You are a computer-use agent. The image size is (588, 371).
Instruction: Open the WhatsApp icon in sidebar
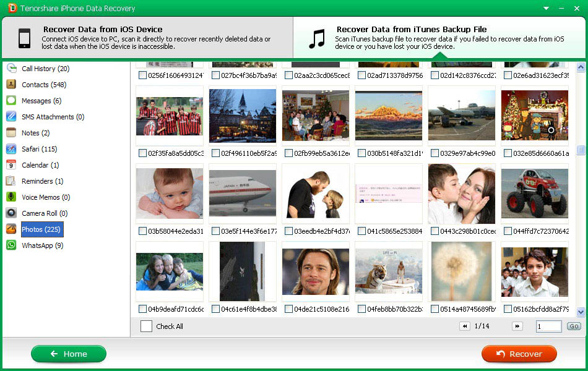[11, 245]
